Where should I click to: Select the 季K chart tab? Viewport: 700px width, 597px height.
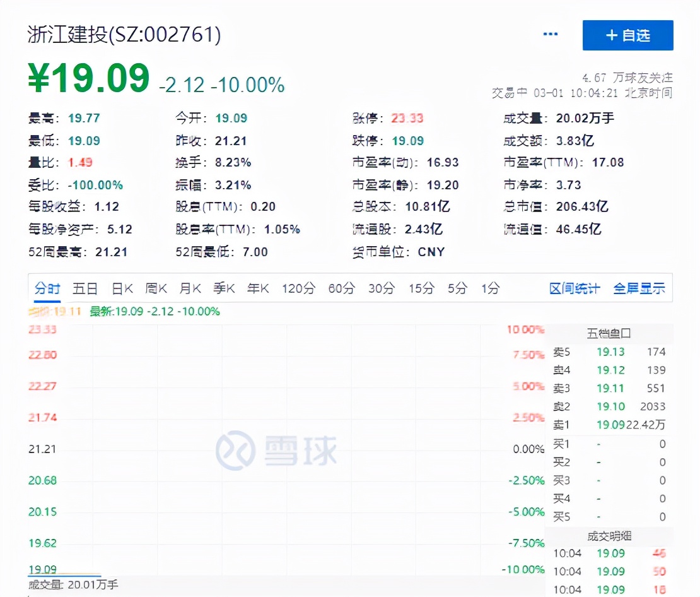pyautogui.click(x=224, y=288)
